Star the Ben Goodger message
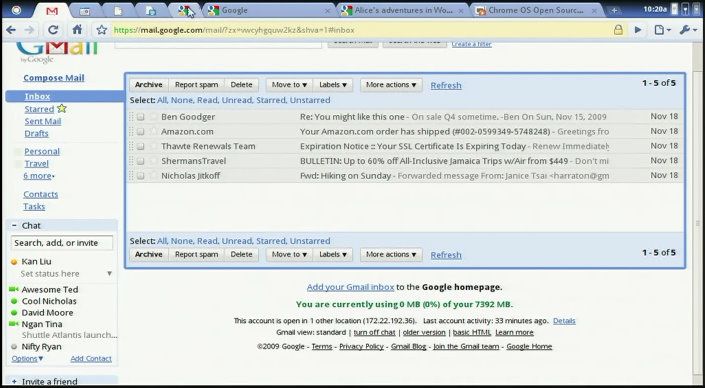This screenshot has height=388, width=705. click(x=154, y=116)
